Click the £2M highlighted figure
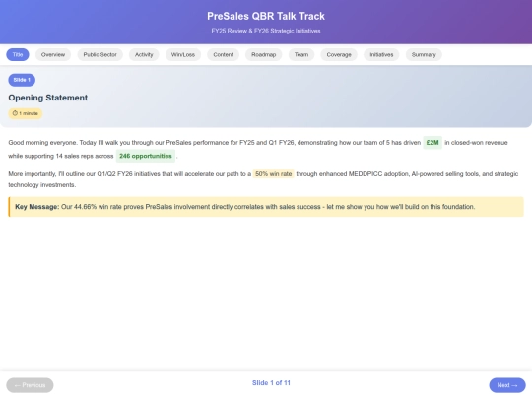The width and height of the screenshot is (532, 399). 432,143
